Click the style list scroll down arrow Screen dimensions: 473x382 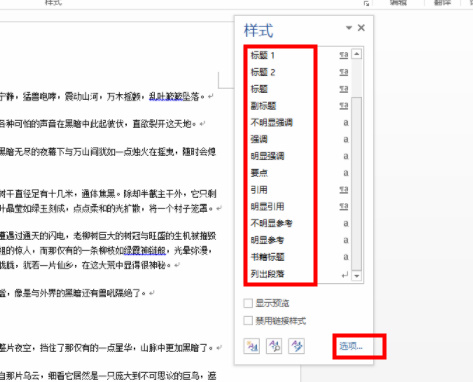point(357,276)
